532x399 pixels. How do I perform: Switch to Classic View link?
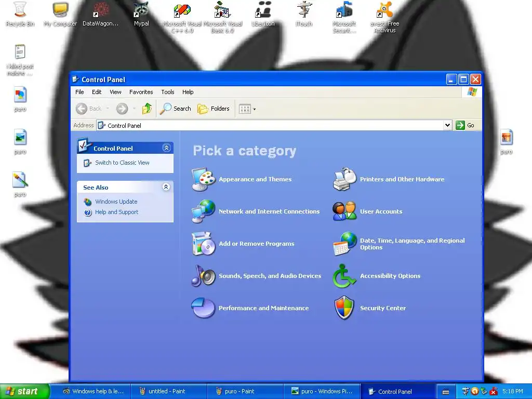[x=122, y=163]
